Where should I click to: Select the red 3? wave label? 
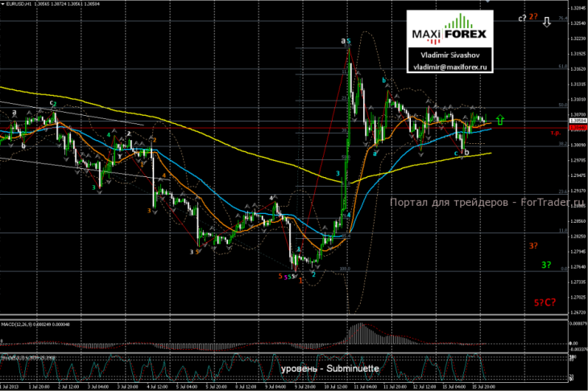pos(533,245)
